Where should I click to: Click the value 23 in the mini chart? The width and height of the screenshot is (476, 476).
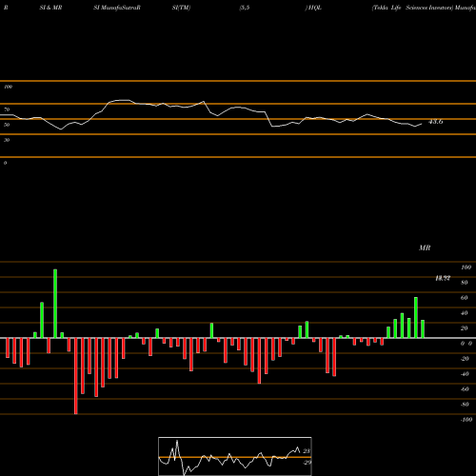(307, 451)
